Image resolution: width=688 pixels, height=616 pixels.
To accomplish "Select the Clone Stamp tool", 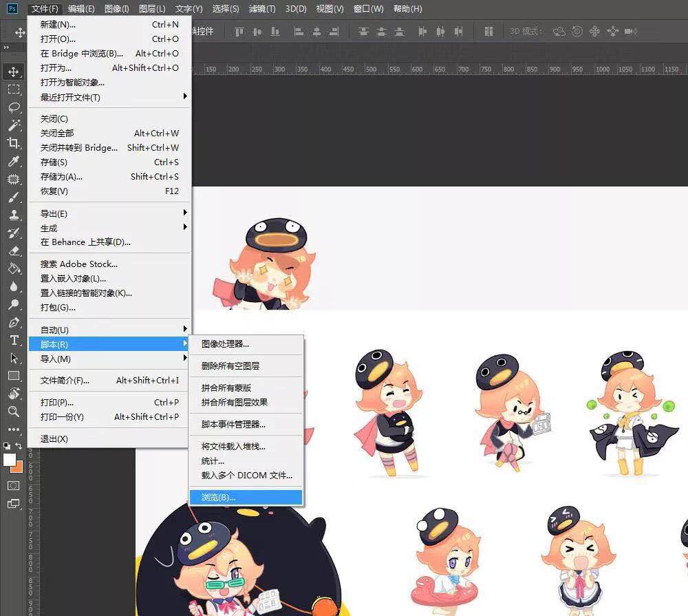I will point(14,214).
